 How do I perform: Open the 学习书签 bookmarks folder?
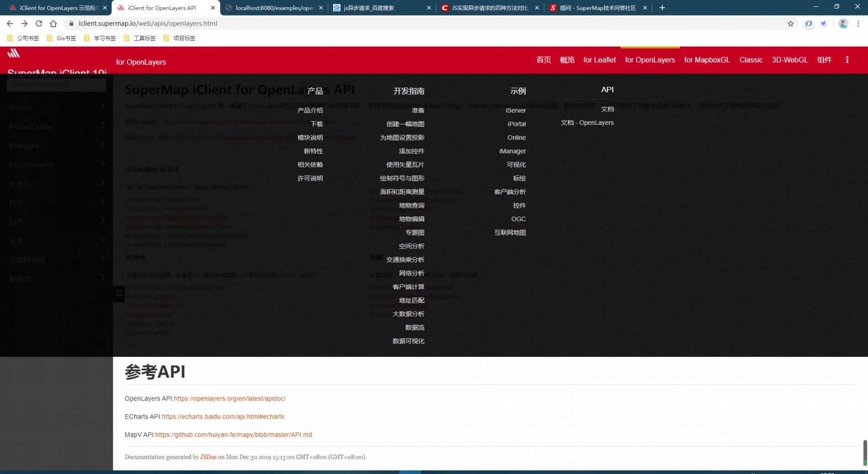pyautogui.click(x=100, y=38)
